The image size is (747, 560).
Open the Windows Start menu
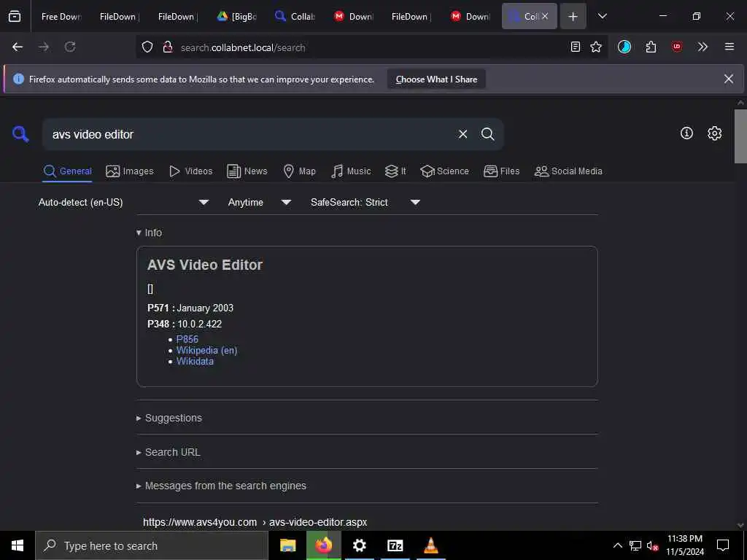click(x=18, y=545)
